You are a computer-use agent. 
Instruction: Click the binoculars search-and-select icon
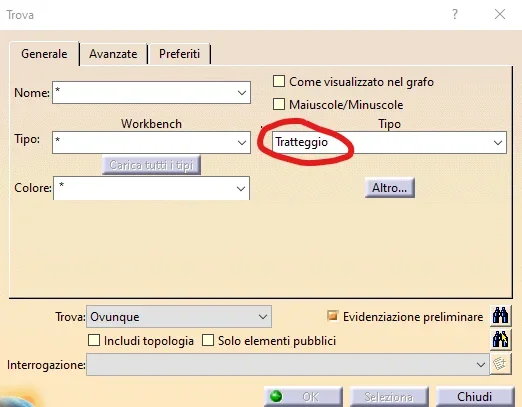tap(500, 340)
